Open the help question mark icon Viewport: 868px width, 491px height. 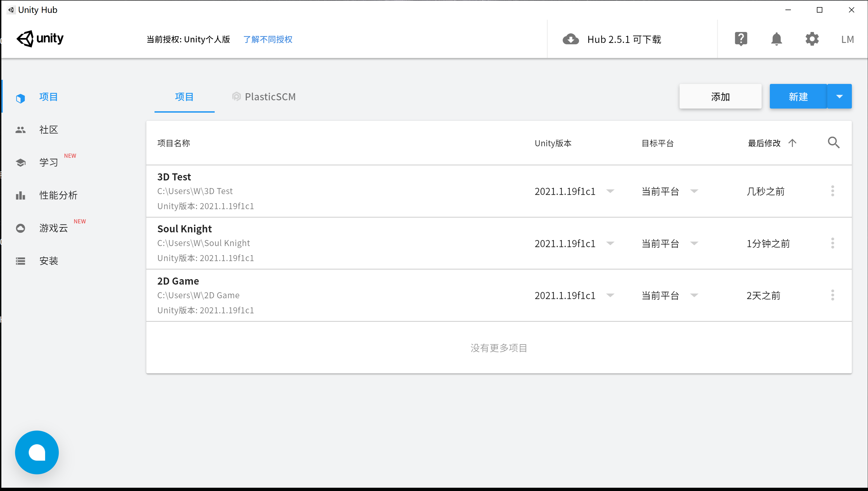click(741, 39)
